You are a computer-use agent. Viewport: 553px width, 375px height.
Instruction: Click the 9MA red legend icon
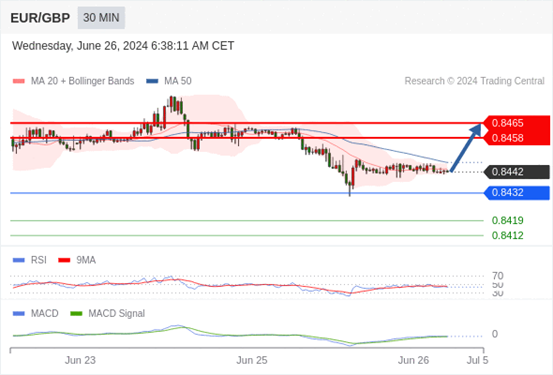pyautogui.click(x=64, y=260)
